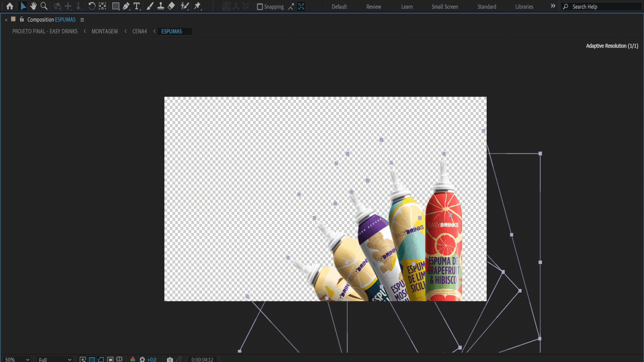Toggle Fast Previews icon
Viewport: 644px width, 362px height.
click(x=83, y=359)
